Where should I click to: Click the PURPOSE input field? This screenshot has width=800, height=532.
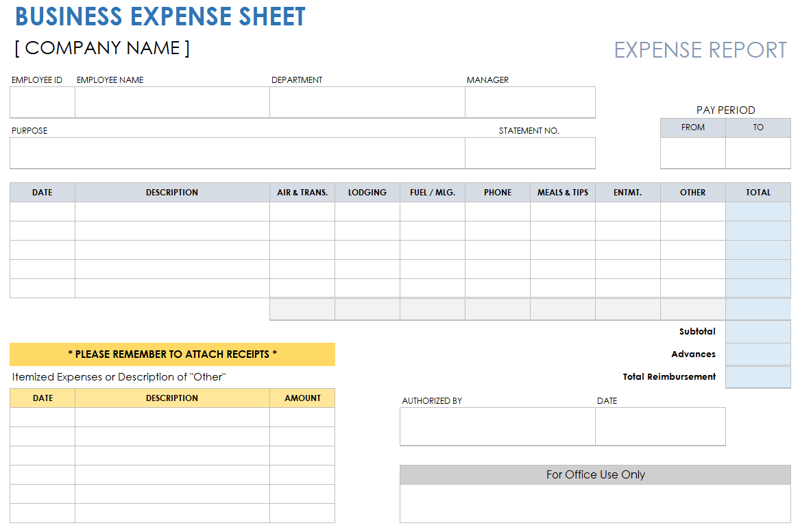[237, 152]
